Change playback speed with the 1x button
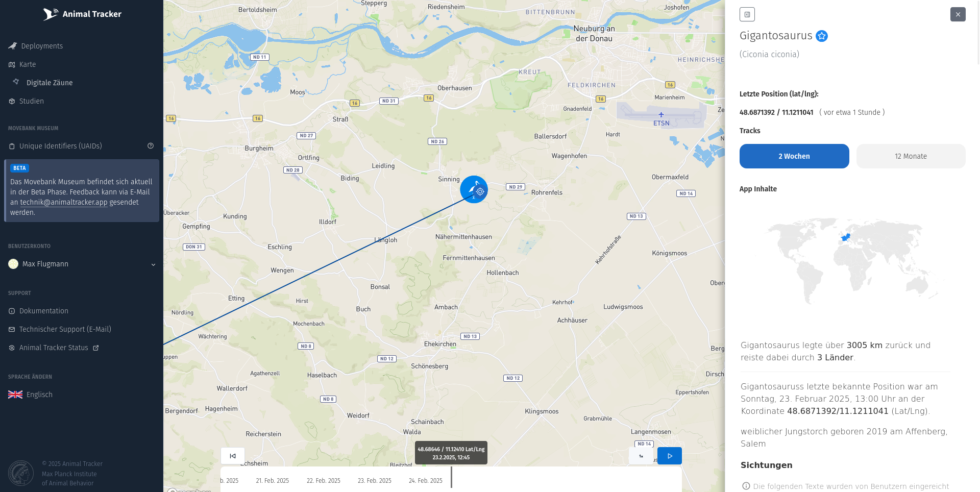The image size is (980, 492). tap(641, 456)
